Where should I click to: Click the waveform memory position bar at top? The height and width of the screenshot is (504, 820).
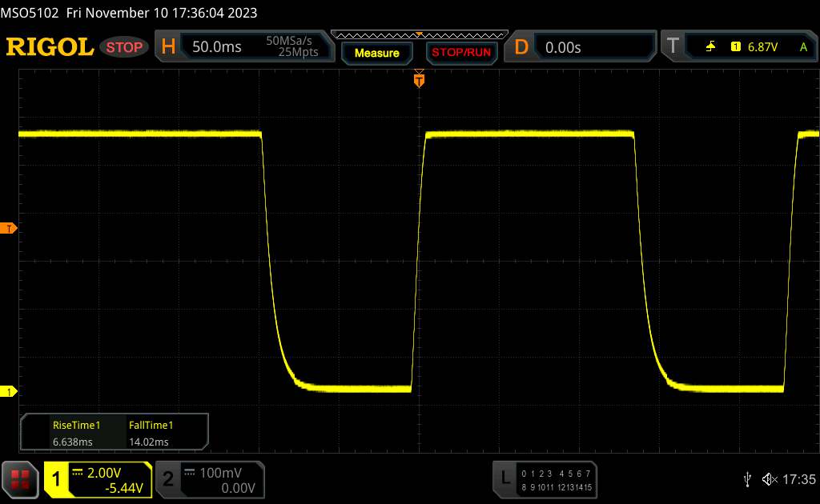[x=419, y=34]
